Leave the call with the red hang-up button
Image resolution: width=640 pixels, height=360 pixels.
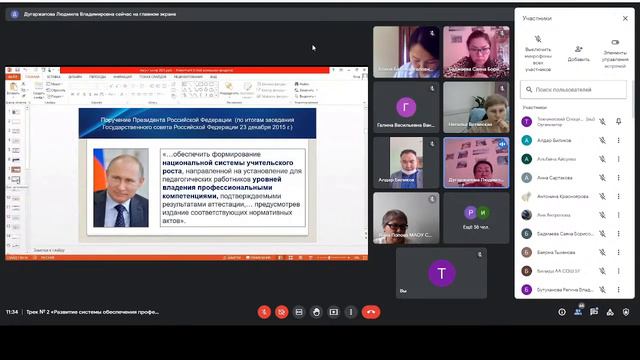click(x=371, y=312)
